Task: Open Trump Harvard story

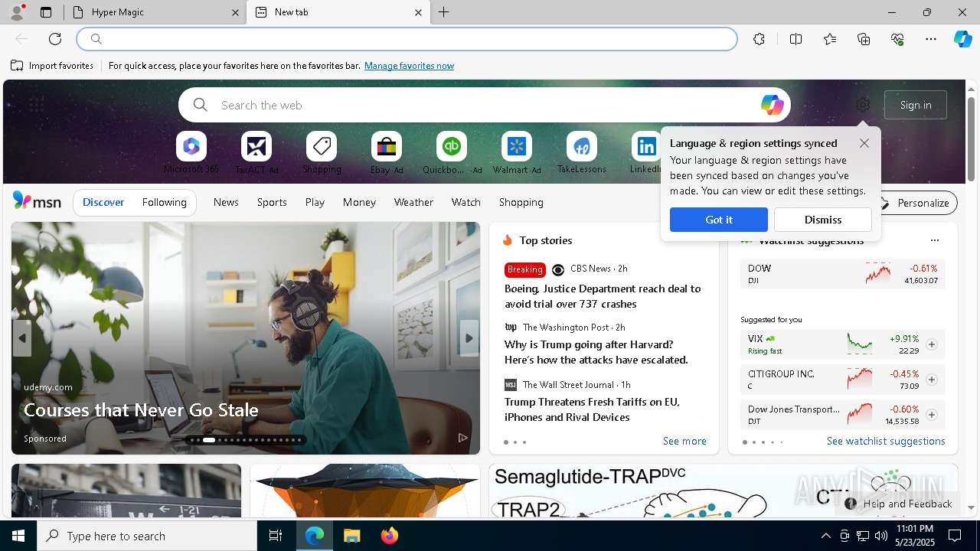Action: (x=596, y=352)
